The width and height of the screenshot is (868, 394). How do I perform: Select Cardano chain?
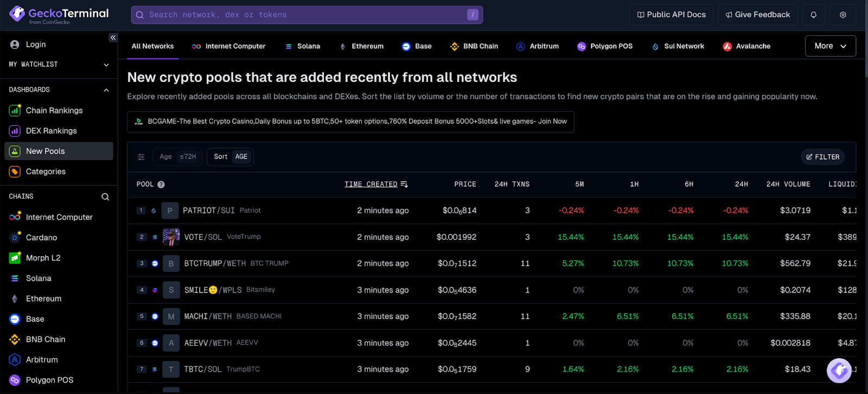[59, 237]
